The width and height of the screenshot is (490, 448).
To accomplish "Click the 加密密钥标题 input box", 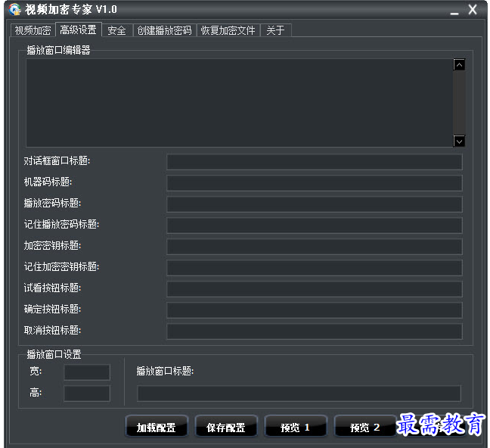I will tap(315, 247).
